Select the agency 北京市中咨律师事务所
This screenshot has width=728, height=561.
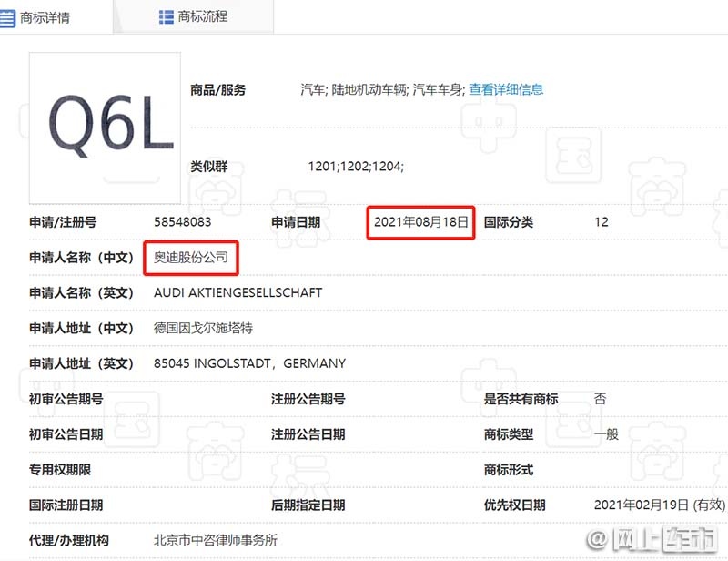[216, 540]
